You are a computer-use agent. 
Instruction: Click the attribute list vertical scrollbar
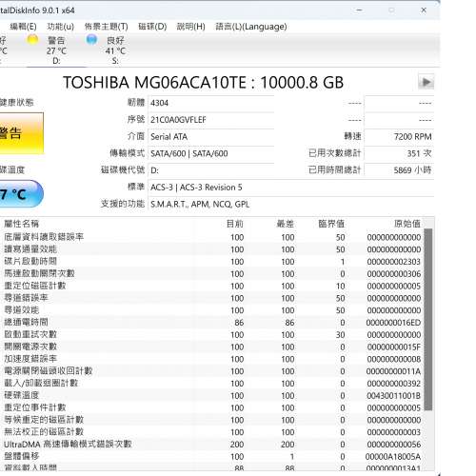click(428, 319)
